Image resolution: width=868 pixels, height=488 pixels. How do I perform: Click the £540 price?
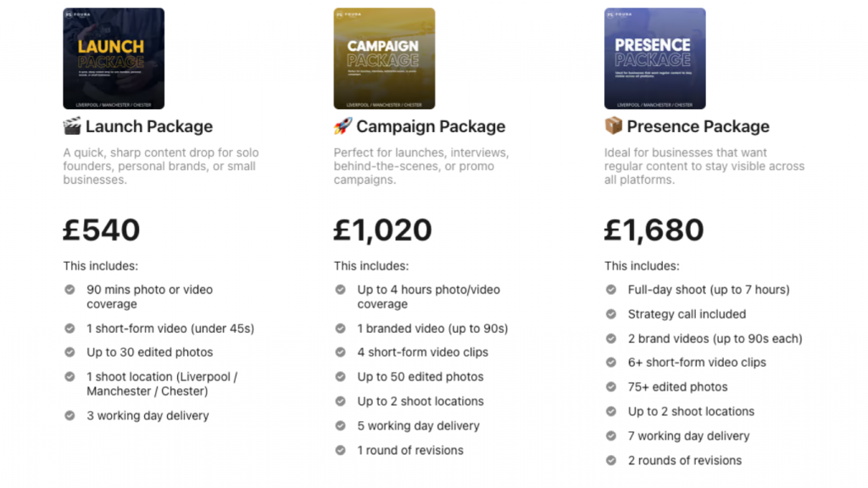(102, 230)
